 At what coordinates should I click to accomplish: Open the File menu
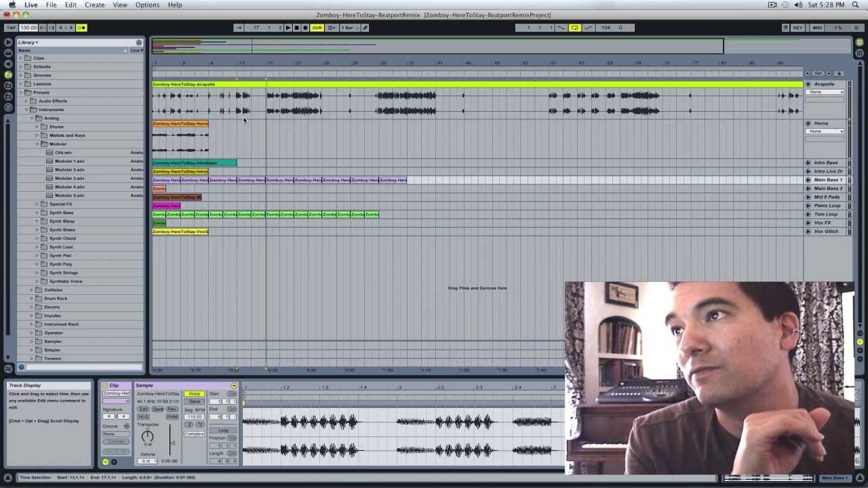click(x=51, y=5)
